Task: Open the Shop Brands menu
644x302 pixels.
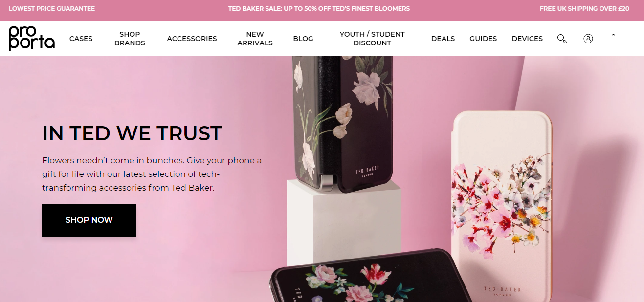Action: pos(130,39)
